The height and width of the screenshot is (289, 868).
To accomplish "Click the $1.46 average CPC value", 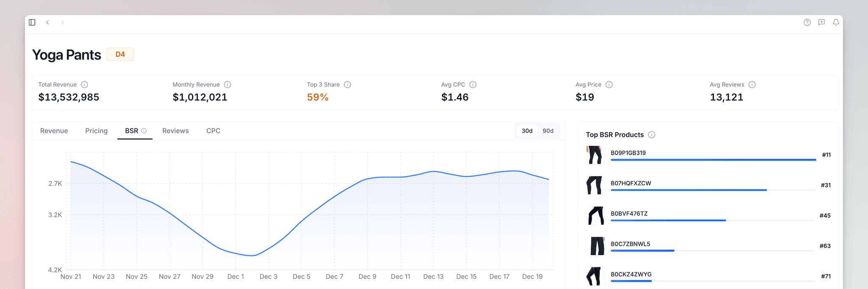I will [x=455, y=97].
